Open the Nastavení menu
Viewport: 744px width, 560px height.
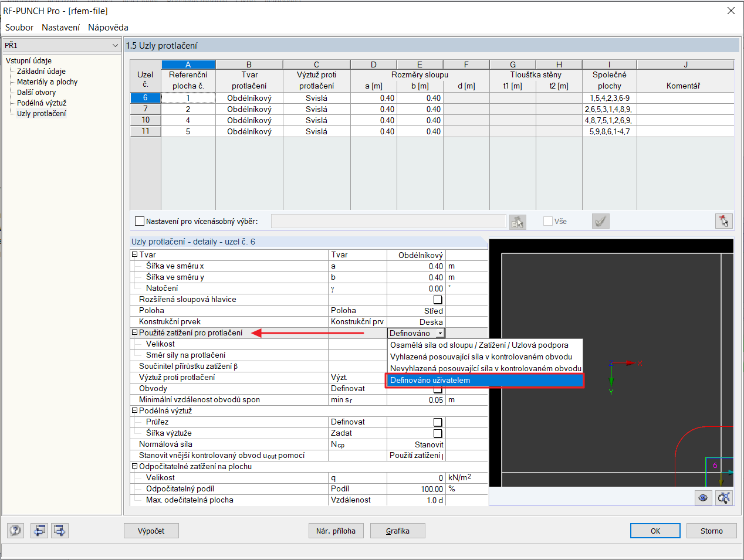60,27
